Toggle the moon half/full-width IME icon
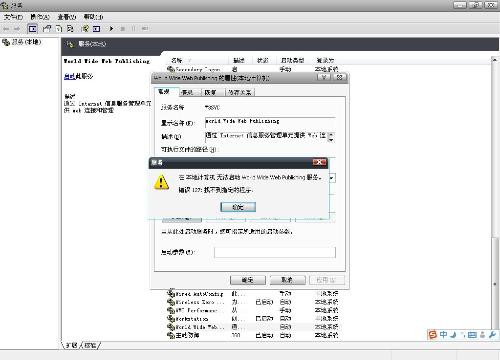The image size is (500, 360). tap(453, 335)
